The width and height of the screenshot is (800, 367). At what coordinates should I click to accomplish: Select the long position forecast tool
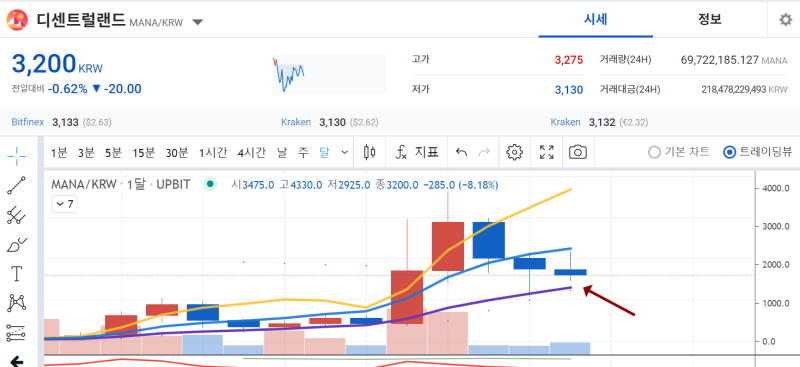click(x=17, y=333)
